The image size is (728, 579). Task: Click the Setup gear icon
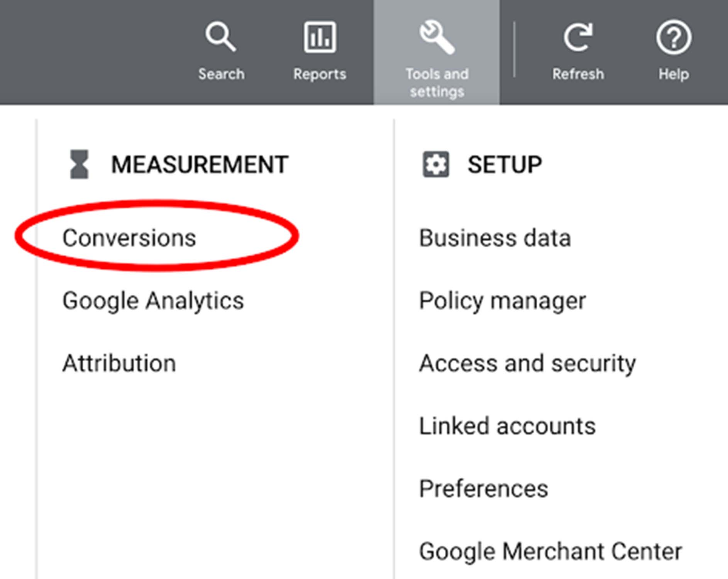click(x=436, y=164)
